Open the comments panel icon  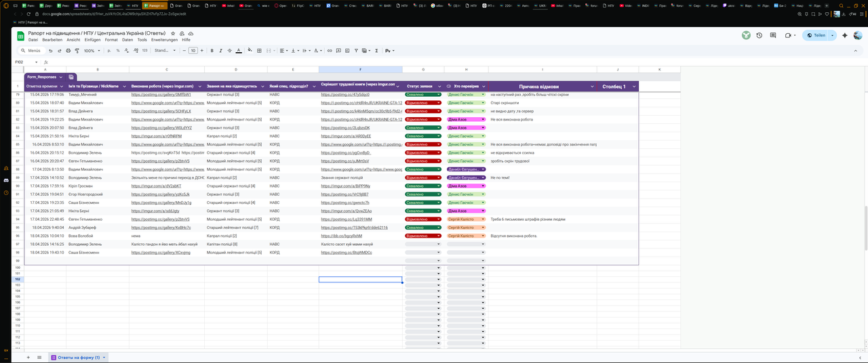[773, 35]
